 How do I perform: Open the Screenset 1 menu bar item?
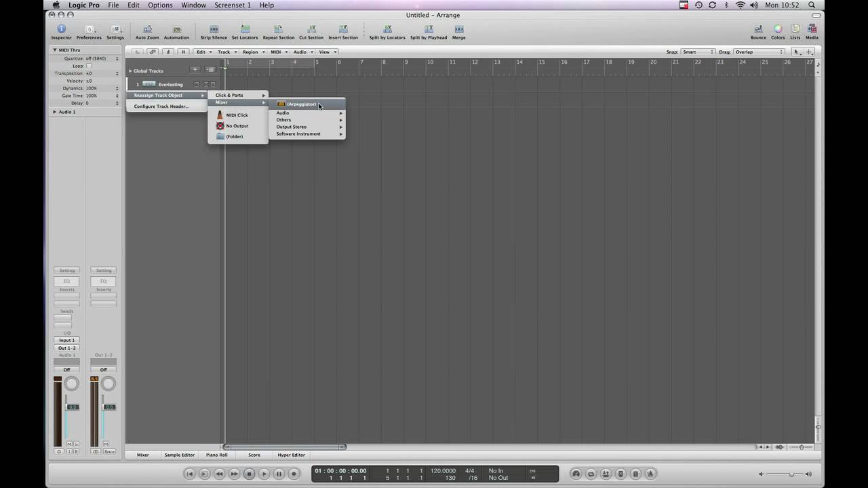(x=233, y=5)
